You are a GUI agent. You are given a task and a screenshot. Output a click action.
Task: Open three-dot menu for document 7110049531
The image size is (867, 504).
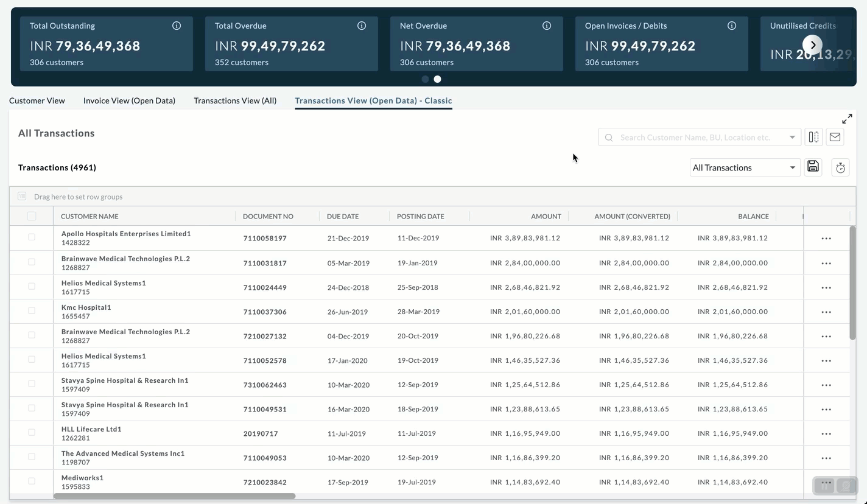(826, 410)
